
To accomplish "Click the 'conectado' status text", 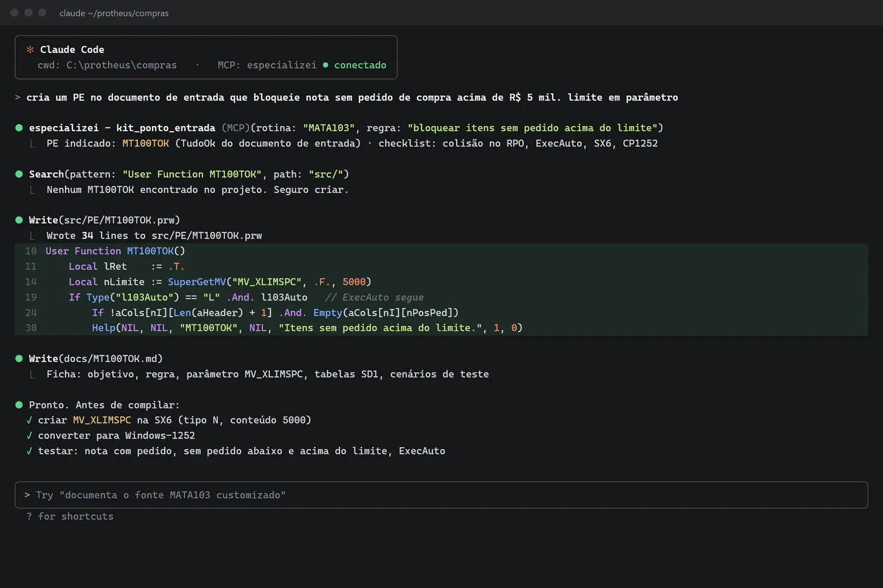I will pyautogui.click(x=360, y=65).
